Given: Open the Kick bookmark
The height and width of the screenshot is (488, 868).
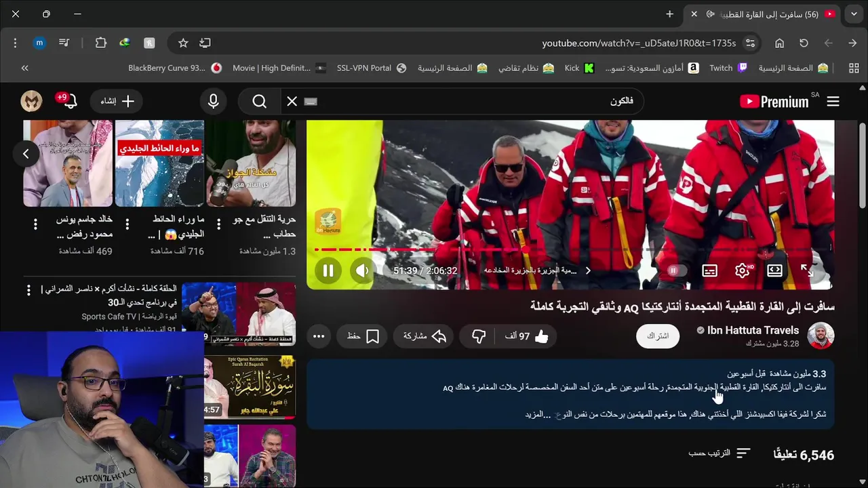Looking at the screenshot, I should tap(580, 68).
